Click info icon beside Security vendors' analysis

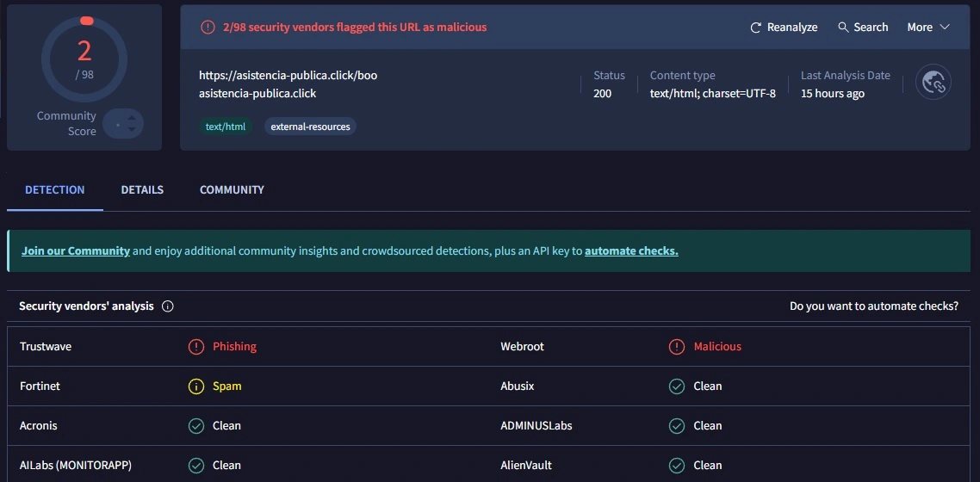tap(168, 306)
